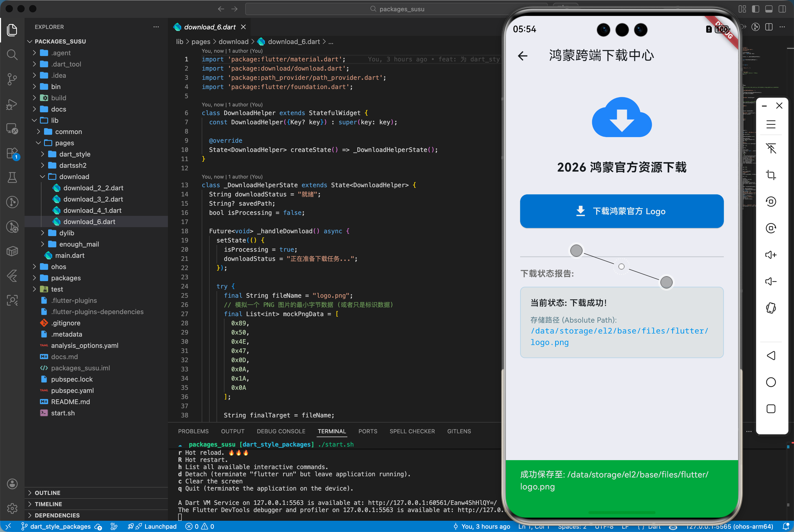The width and height of the screenshot is (794, 532).
Task: Open the Run and Debug view
Action: [x=12, y=104]
